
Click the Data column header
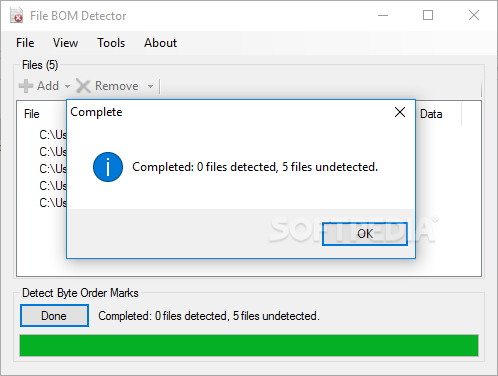coord(431,114)
